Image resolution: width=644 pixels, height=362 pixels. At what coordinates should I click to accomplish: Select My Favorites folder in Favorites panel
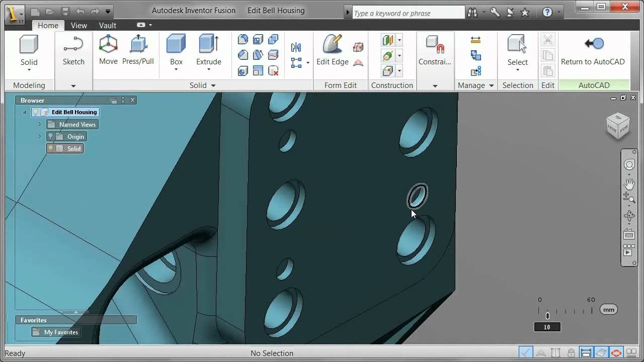point(56,332)
